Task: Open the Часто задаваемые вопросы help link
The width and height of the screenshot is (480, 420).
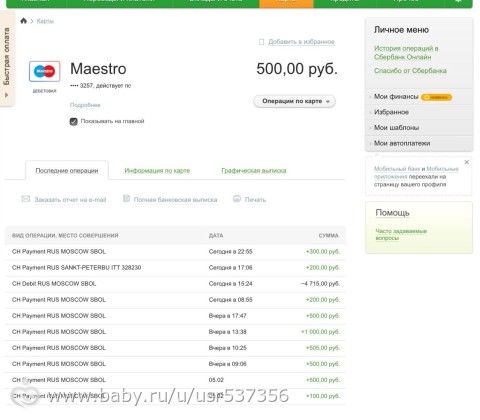Action: pos(401,234)
